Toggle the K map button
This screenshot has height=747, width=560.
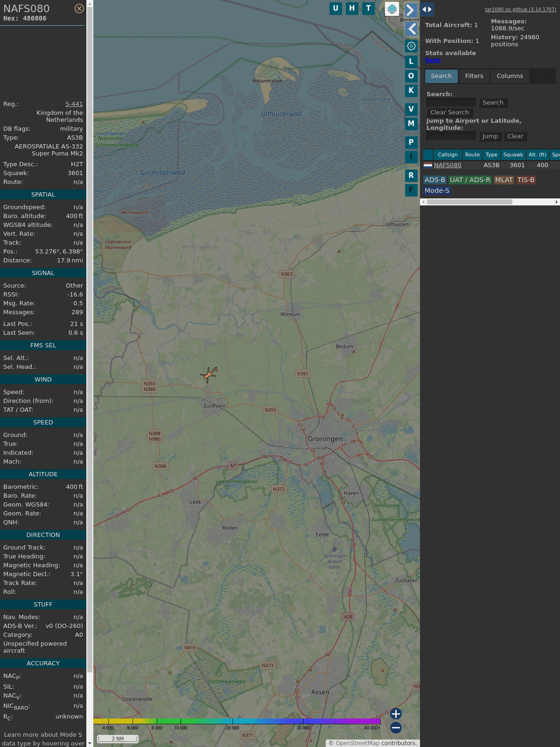(411, 91)
